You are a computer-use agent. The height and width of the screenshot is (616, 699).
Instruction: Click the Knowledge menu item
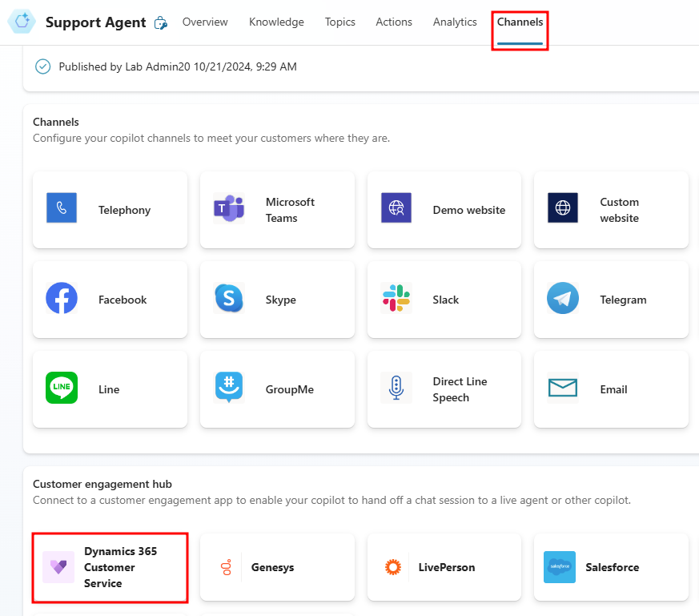tap(275, 22)
